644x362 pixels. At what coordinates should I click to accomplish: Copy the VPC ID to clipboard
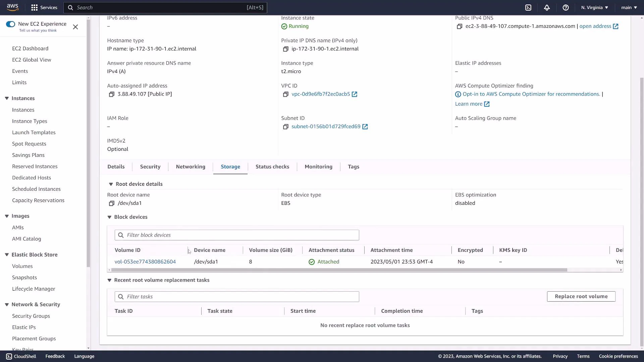pos(286,94)
